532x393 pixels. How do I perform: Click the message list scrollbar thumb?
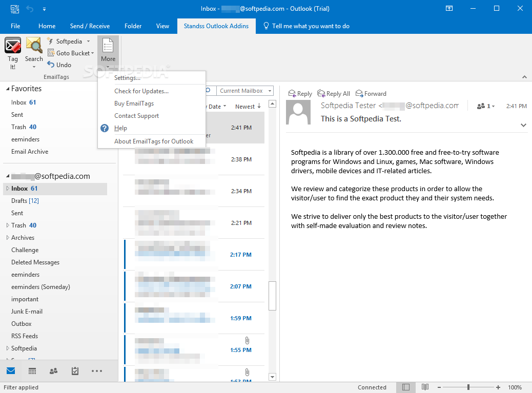click(272, 295)
